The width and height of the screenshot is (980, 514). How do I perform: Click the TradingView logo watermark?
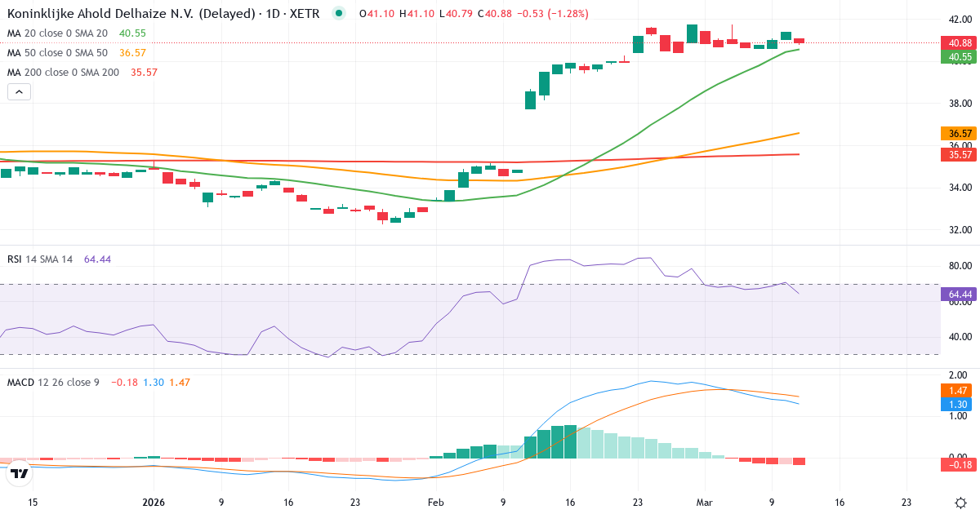click(x=18, y=472)
